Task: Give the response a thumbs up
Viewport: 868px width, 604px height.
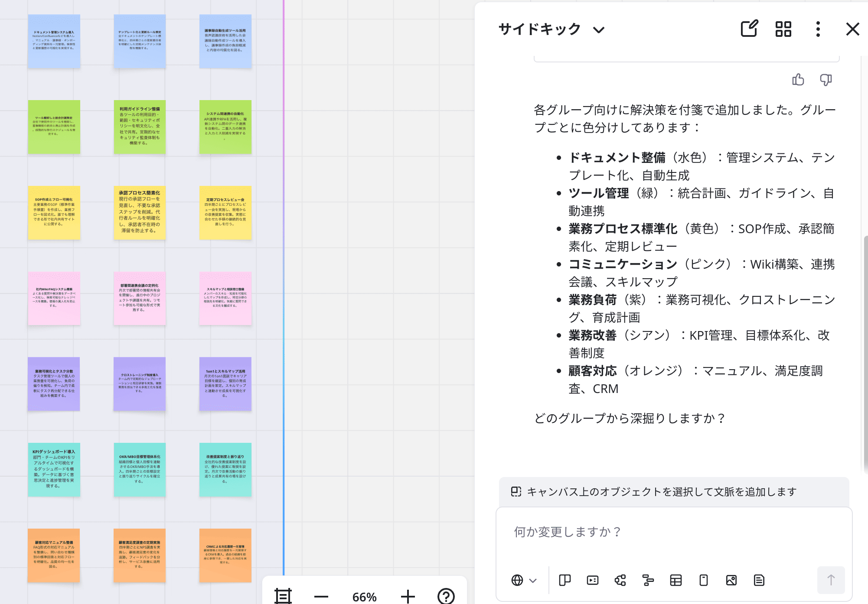Action: pyautogui.click(x=798, y=80)
